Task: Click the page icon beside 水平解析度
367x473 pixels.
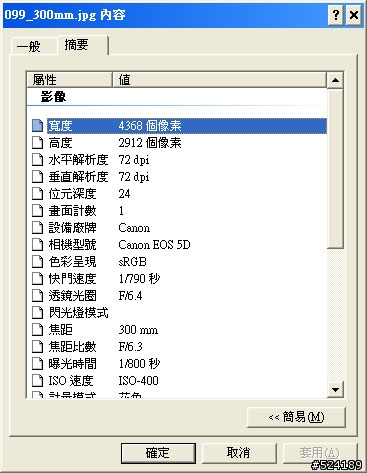Action: point(38,160)
